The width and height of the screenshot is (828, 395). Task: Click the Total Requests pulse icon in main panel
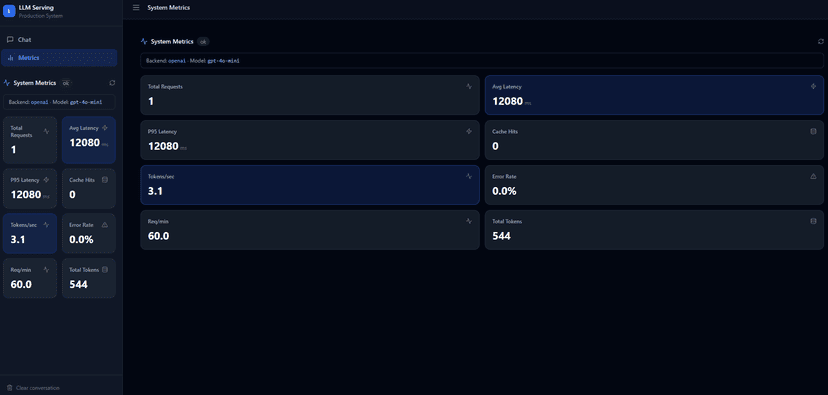tap(469, 86)
